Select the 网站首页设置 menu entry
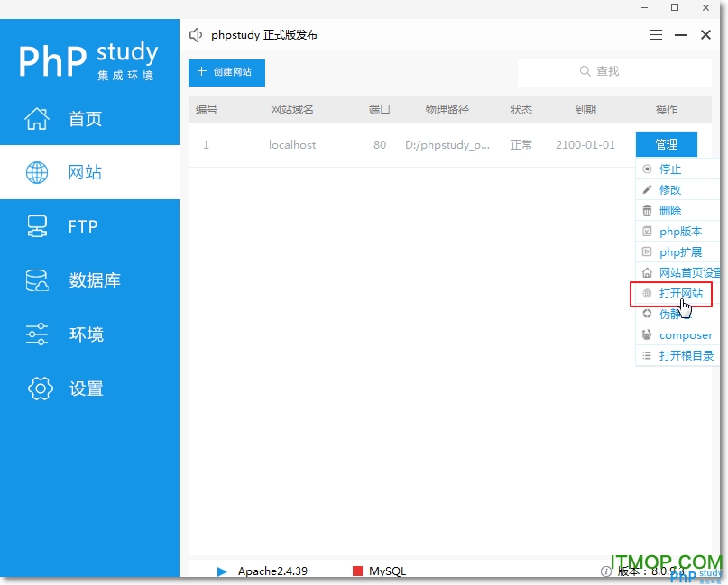The image size is (728, 585). (x=677, y=272)
